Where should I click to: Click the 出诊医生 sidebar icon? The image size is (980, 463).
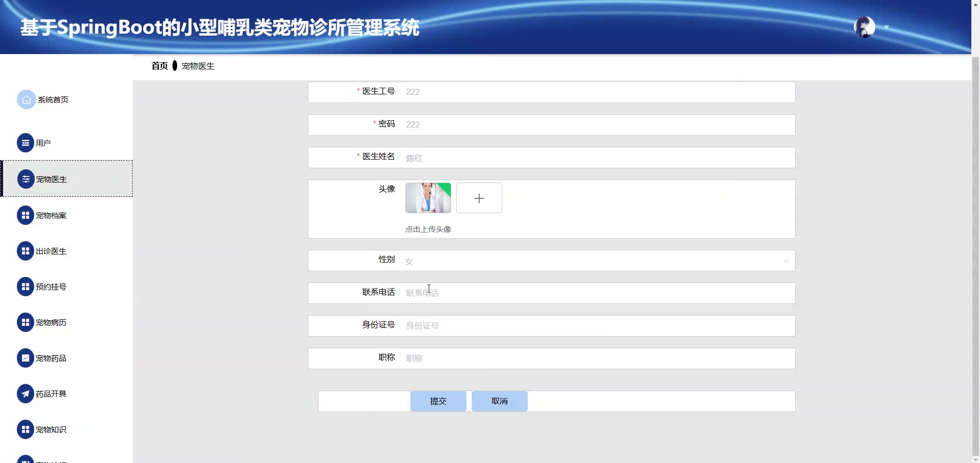26,251
